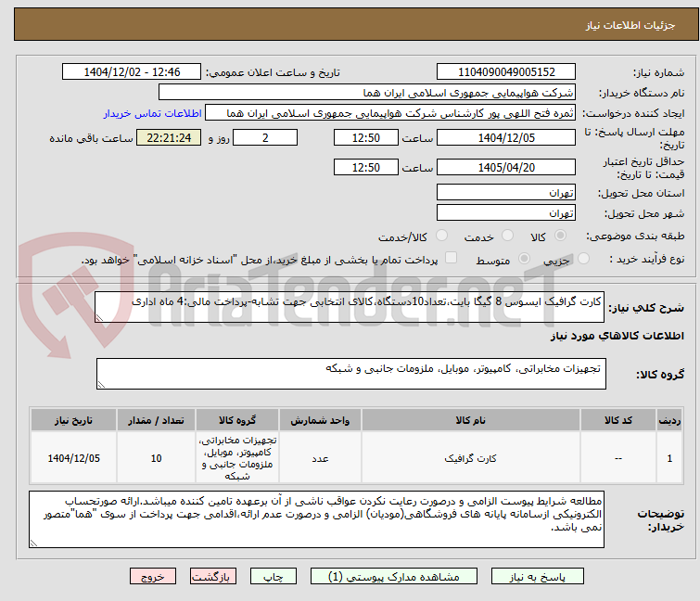
Task: Click the بازگشت back button
Action: point(213,576)
